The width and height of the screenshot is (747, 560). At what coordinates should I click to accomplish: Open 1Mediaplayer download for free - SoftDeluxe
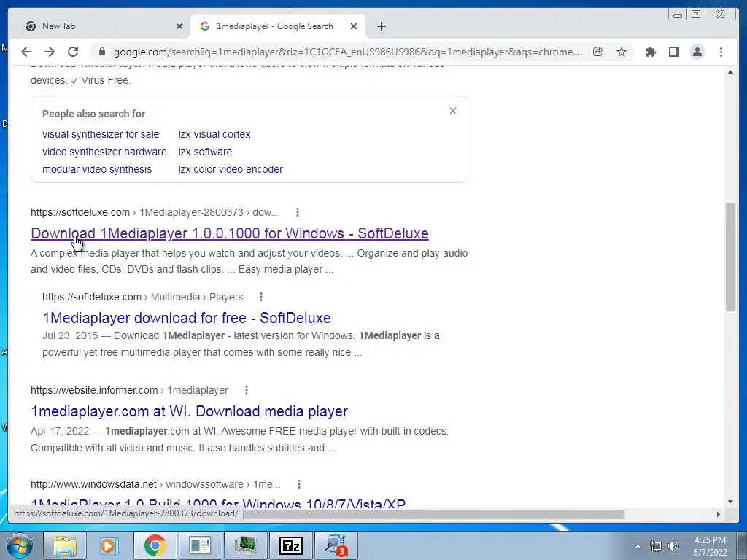(x=187, y=318)
